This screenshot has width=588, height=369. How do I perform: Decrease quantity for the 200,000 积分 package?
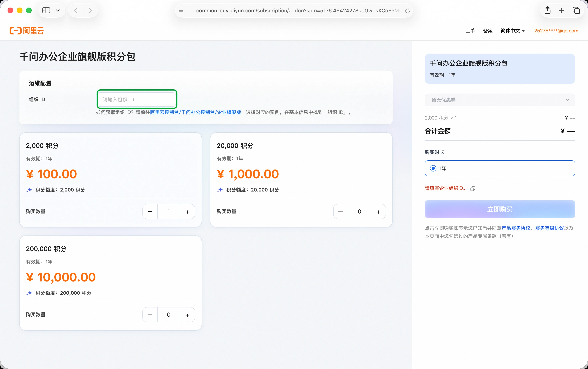click(150, 315)
